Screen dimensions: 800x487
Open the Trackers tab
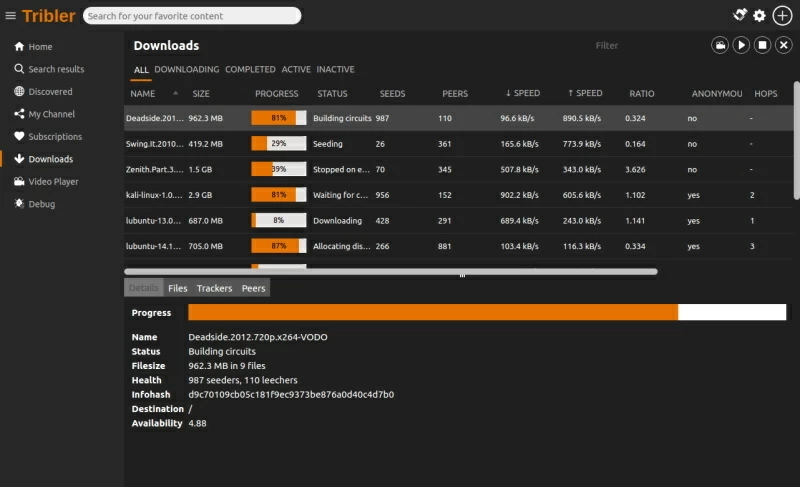[x=214, y=288]
